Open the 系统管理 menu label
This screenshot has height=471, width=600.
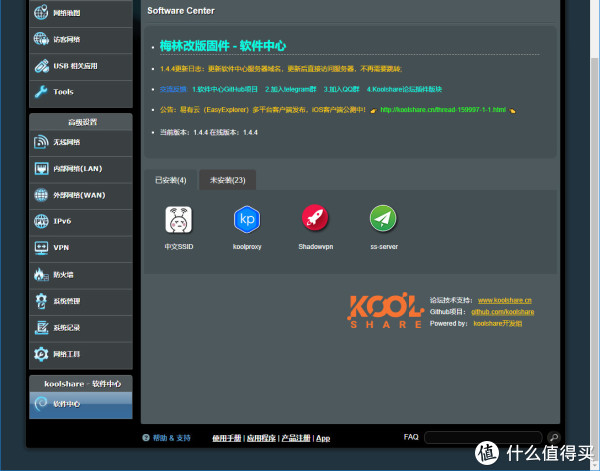tap(67, 301)
